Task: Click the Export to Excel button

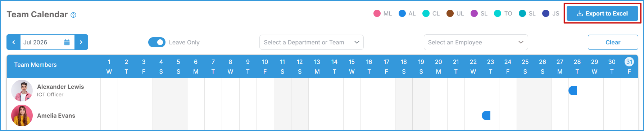Action: point(602,14)
